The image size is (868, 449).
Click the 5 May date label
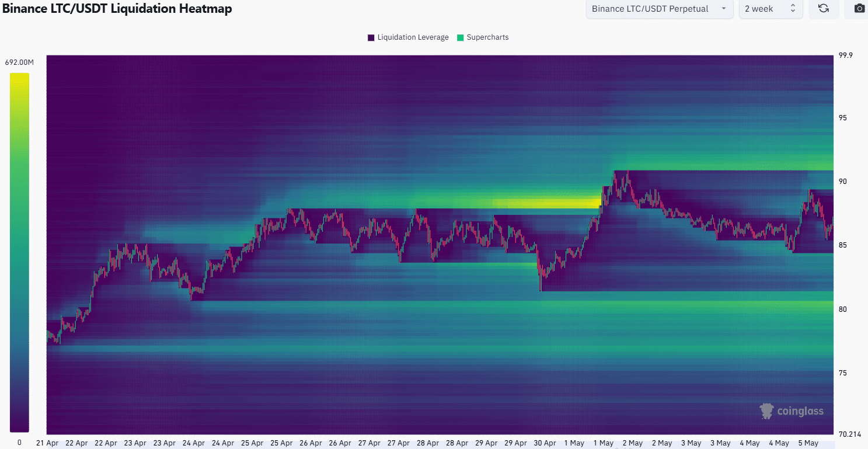click(x=808, y=443)
